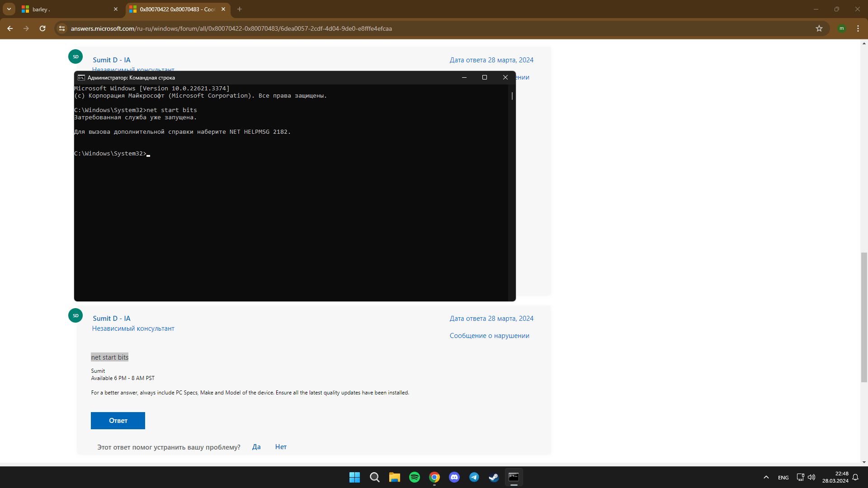The image size is (868, 488).
Task: Click SD avatar of top reply
Action: pyautogui.click(x=75, y=57)
